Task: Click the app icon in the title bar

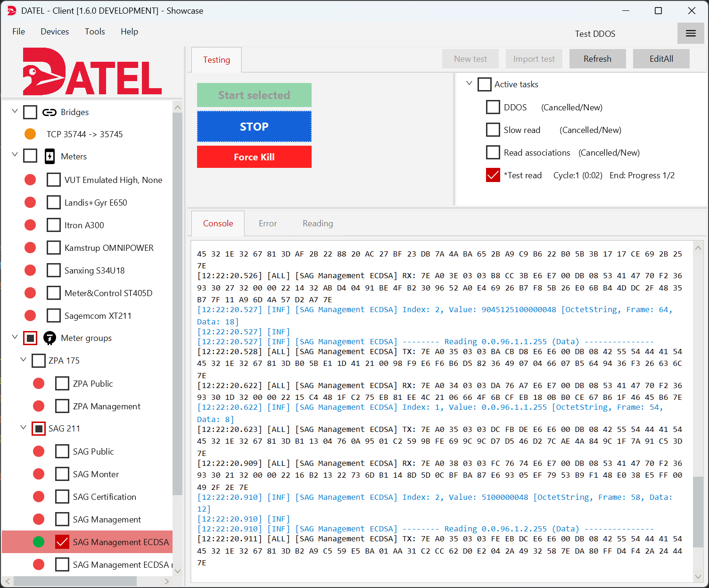Action: pyautogui.click(x=12, y=10)
